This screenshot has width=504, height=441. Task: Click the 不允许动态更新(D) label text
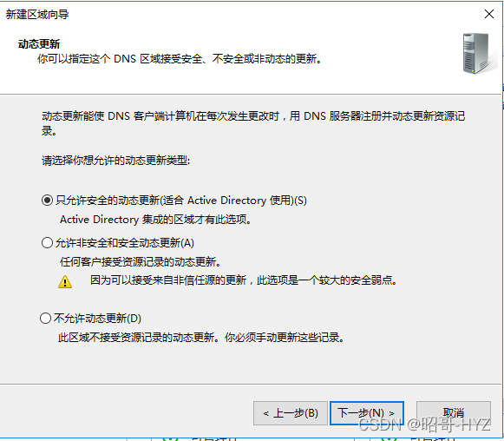(97, 318)
